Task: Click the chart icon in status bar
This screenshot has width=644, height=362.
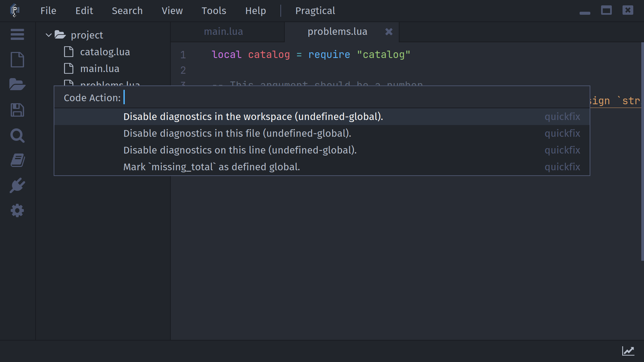Action: pos(628,351)
